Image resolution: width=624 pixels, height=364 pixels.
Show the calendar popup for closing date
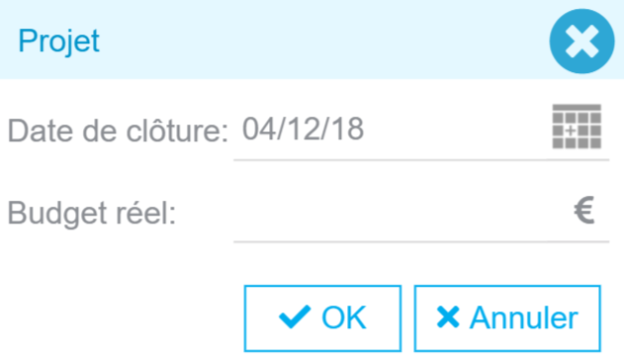tap(577, 127)
